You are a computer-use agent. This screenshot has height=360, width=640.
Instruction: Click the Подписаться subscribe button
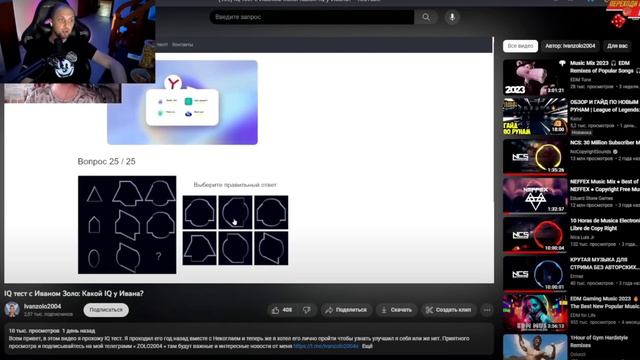click(106, 310)
